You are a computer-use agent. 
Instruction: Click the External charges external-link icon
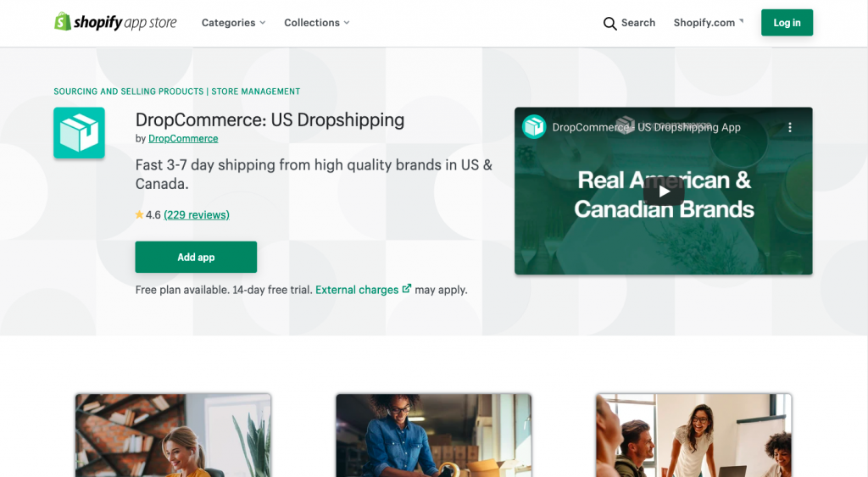406,289
